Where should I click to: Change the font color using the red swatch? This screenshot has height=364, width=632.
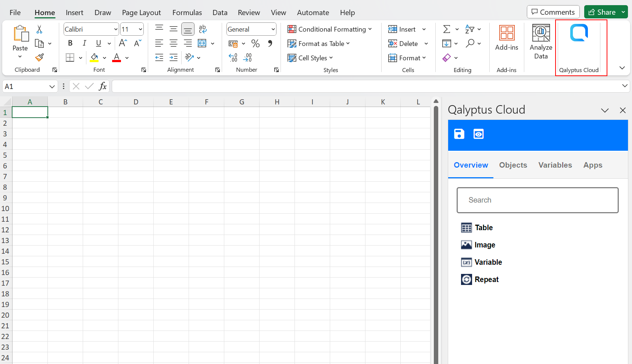point(116,58)
